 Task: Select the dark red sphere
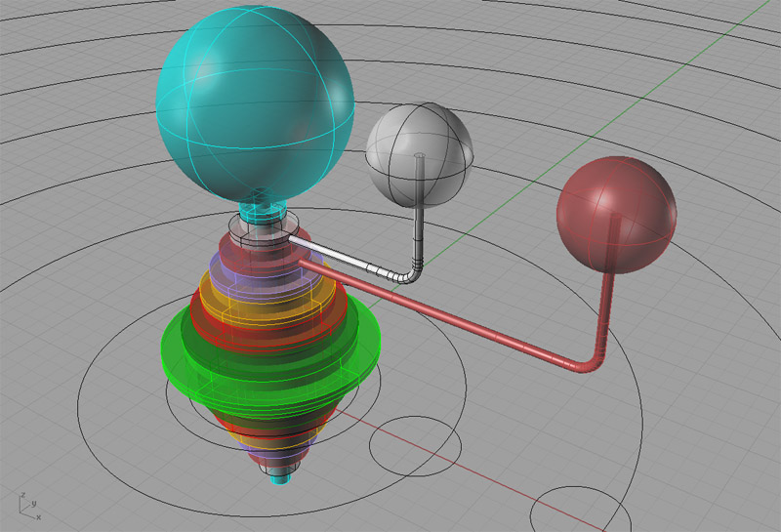(615, 212)
